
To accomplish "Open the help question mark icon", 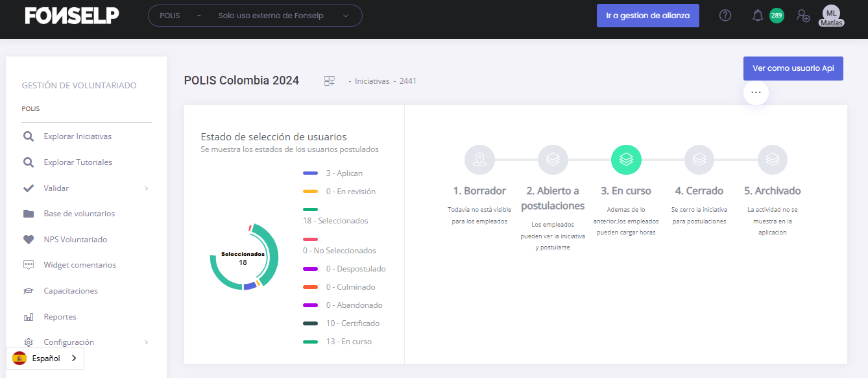I will [725, 15].
